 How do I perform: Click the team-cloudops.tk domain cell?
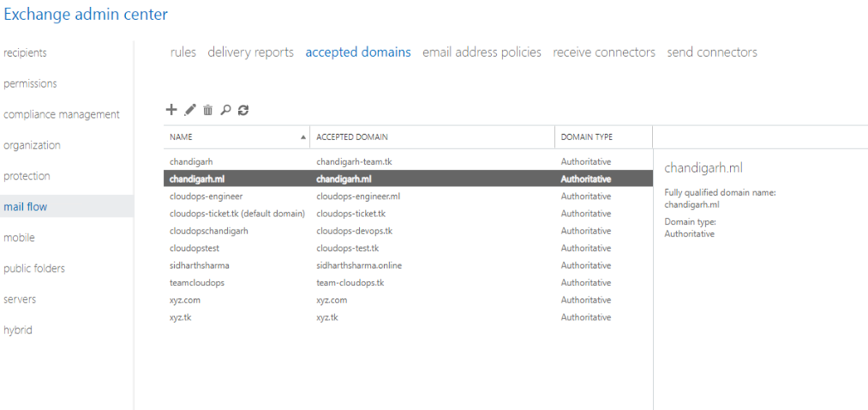pos(350,282)
